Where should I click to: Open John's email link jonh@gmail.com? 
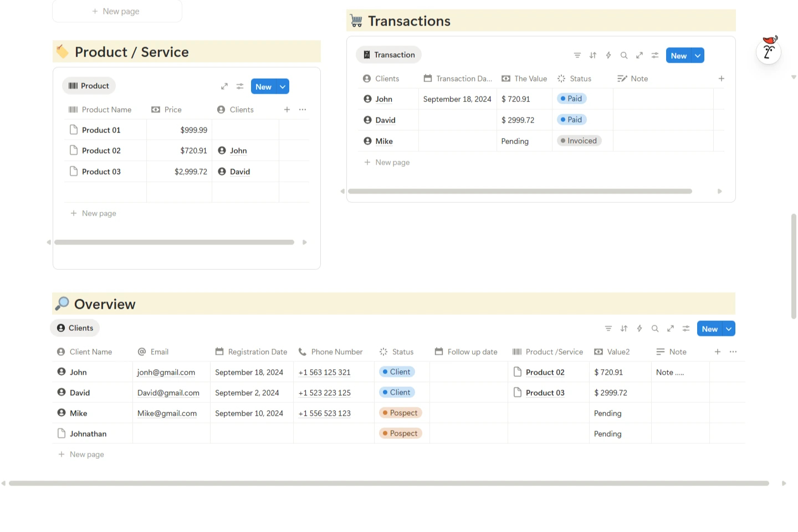(x=166, y=372)
